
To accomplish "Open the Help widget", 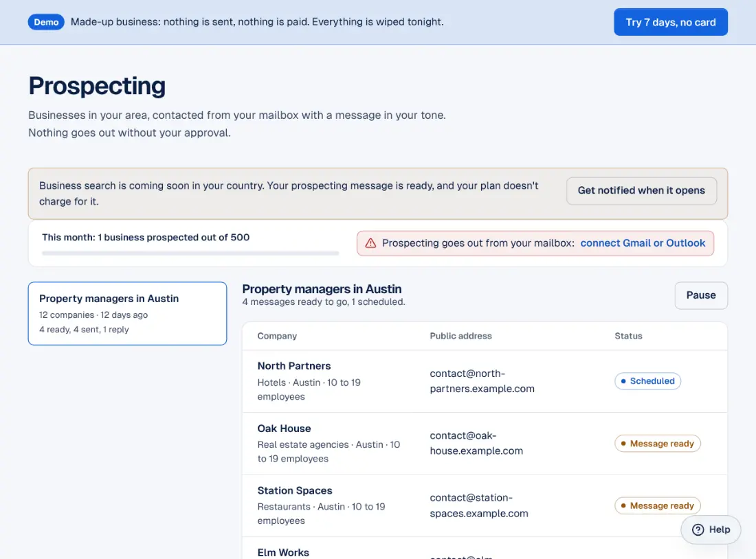I will [x=711, y=529].
